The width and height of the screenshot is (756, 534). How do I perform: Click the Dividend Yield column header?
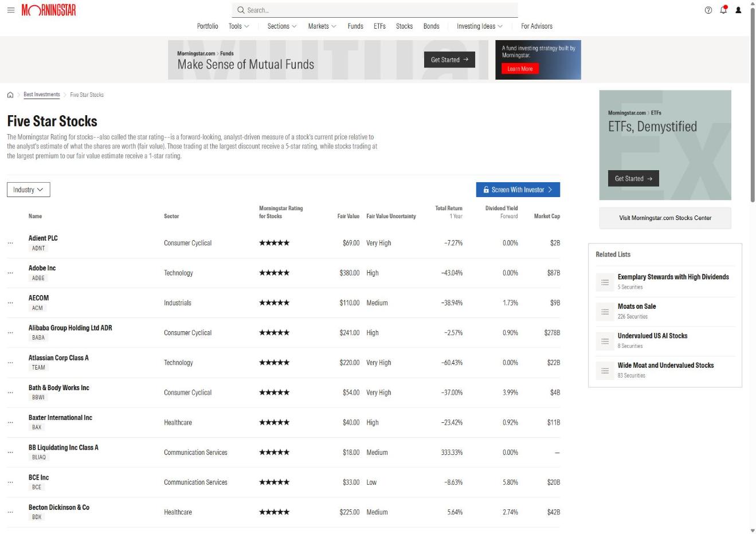[502, 212]
